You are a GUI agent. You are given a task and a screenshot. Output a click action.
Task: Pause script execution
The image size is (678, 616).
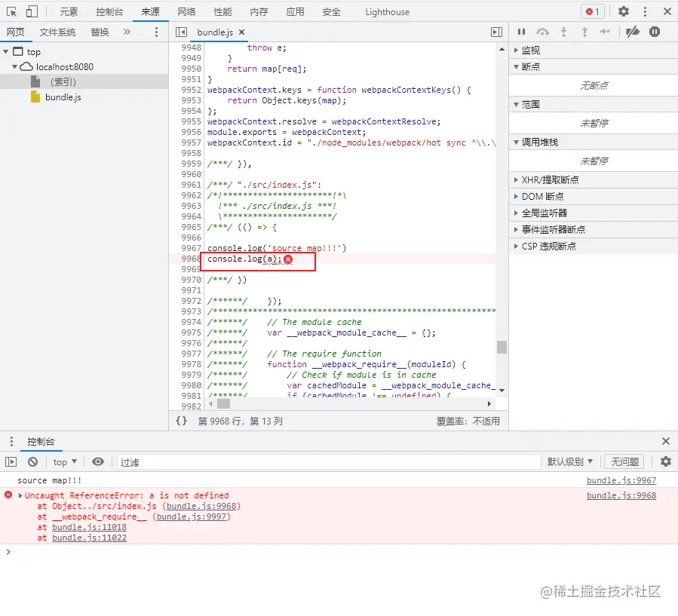(x=521, y=32)
